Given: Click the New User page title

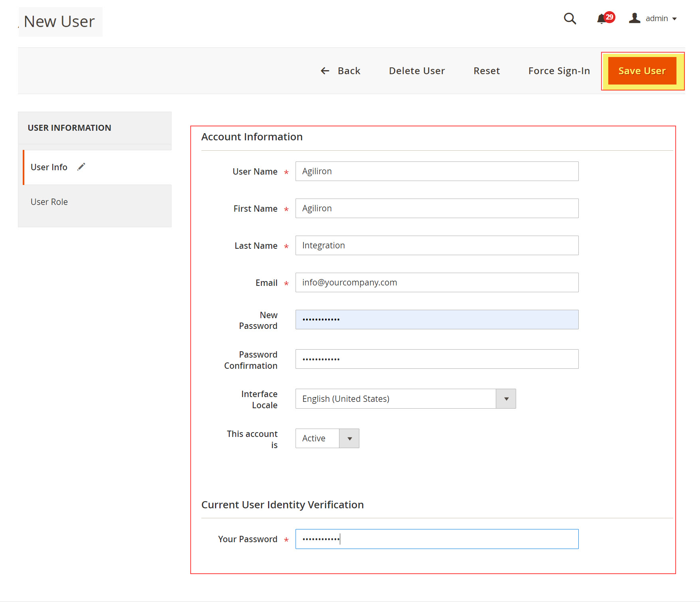Looking at the screenshot, I should pyautogui.click(x=59, y=22).
